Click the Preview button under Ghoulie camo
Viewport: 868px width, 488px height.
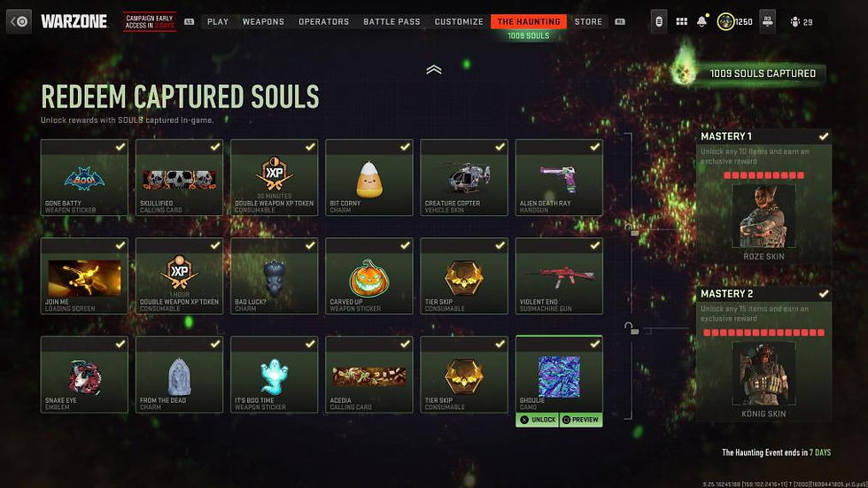pyautogui.click(x=581, y=420)
